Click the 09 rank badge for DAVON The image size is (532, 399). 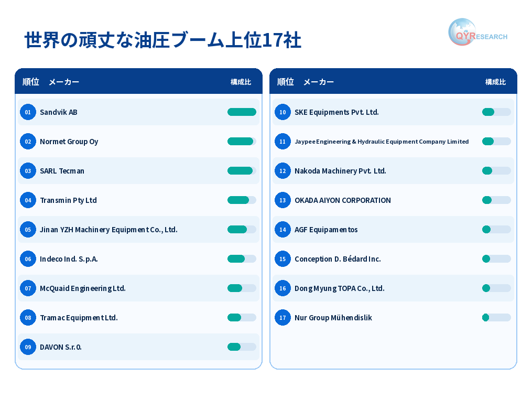coord(28,347)
